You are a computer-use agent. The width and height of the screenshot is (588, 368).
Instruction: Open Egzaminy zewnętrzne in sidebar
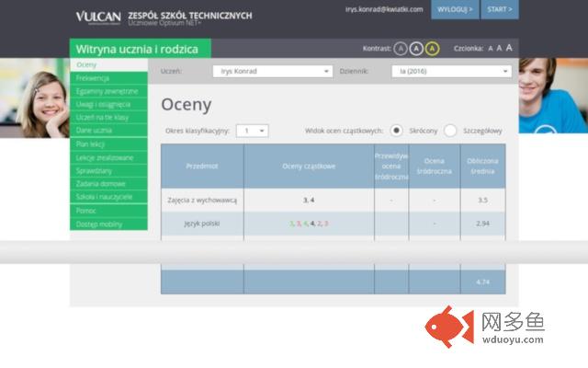[x=108, y=91]
